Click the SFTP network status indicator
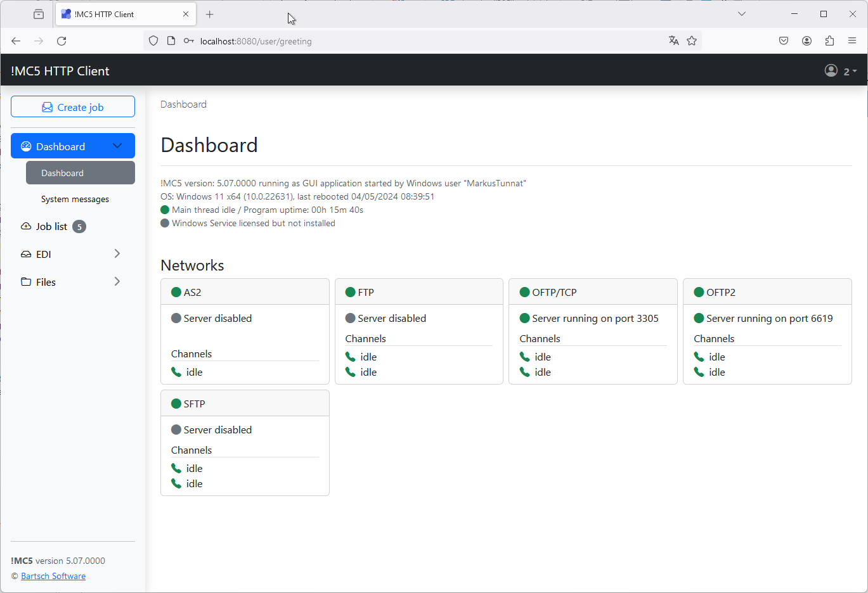This screenshot has width=868, height=593. tap(176, 404)
